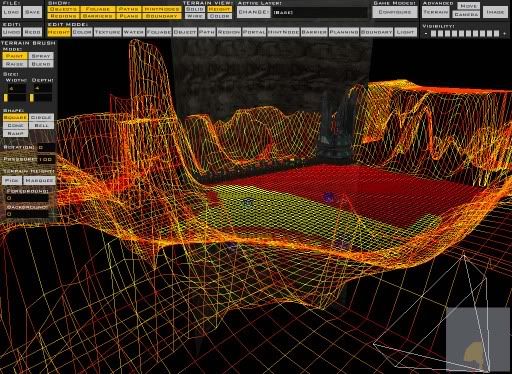Viewport: 512px width, 374px height.
Task: Select the Region edit mode
Action: (229, 32)
